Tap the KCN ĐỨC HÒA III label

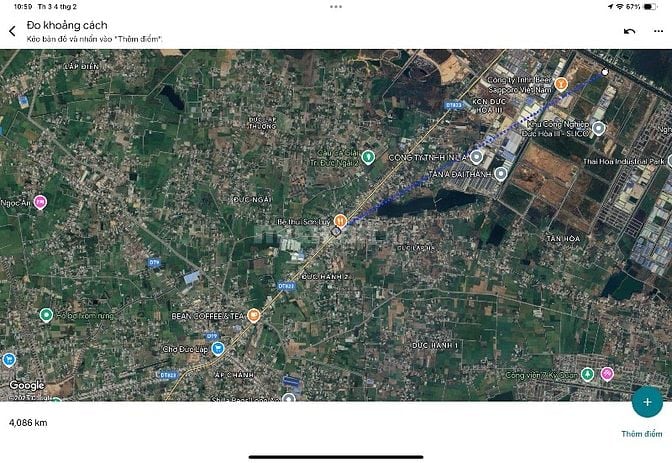click(x=489, y=105)
